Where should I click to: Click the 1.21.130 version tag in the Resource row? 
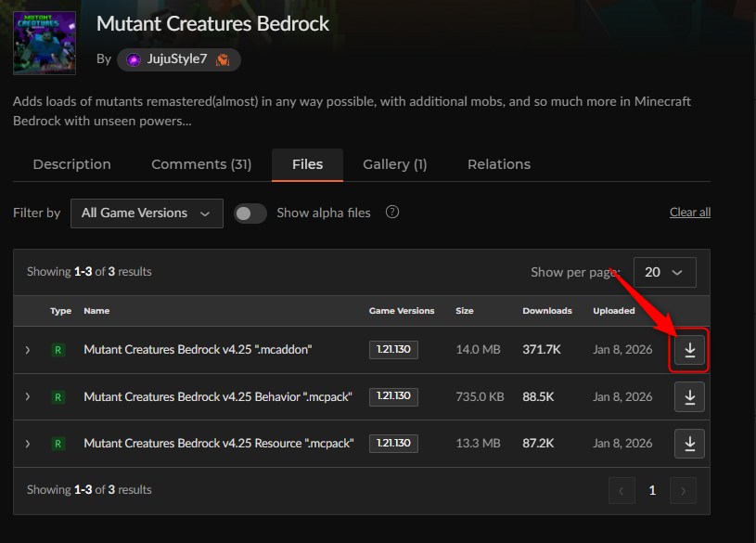click(393, 444)
